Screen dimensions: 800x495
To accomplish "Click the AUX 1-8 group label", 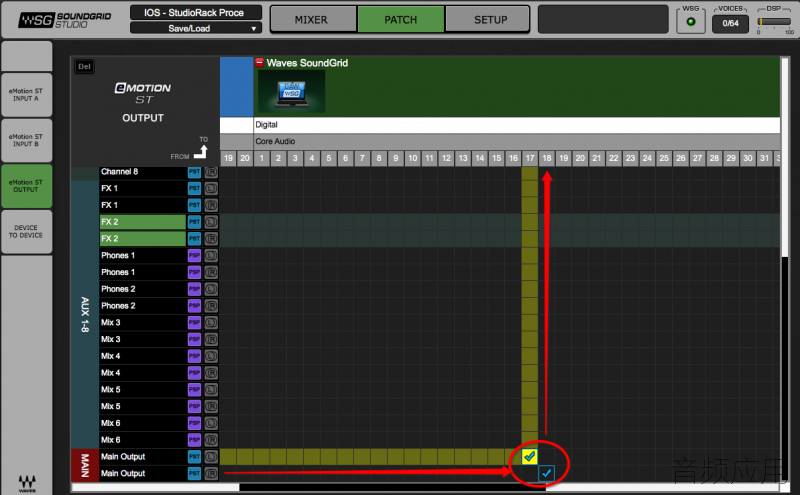I will click(85, 314).
